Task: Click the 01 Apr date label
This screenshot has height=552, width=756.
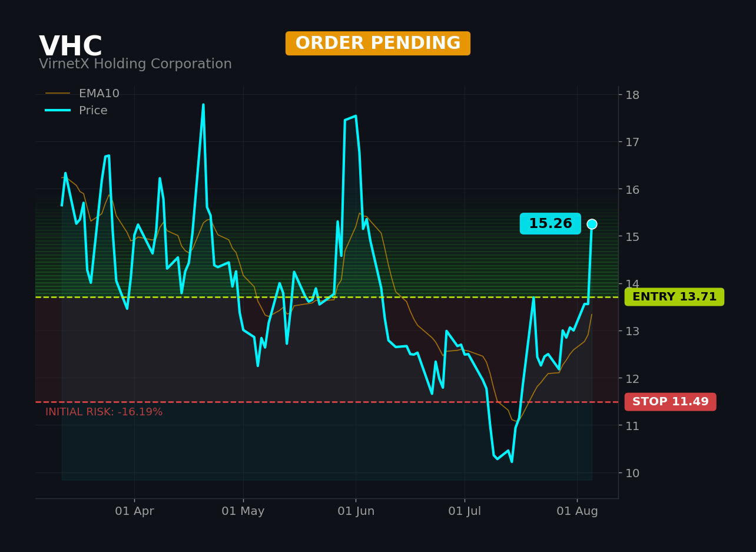Action: point(134,511)
